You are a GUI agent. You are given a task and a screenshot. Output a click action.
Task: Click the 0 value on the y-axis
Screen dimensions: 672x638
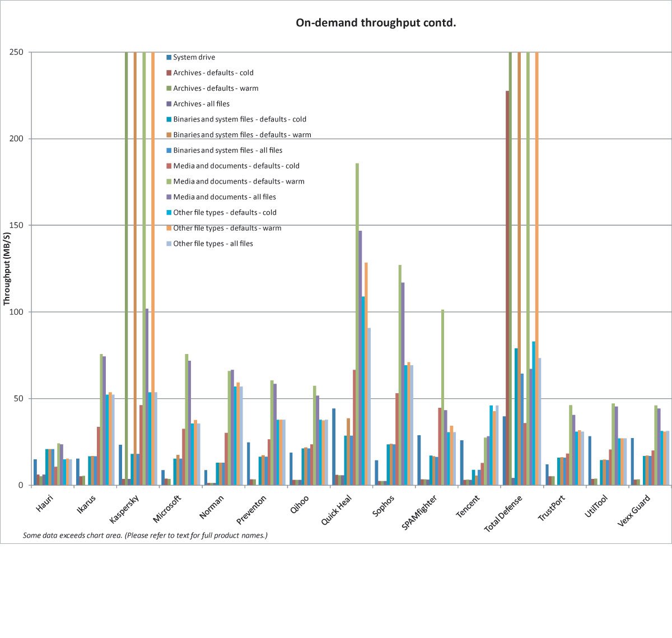point(21,485)
